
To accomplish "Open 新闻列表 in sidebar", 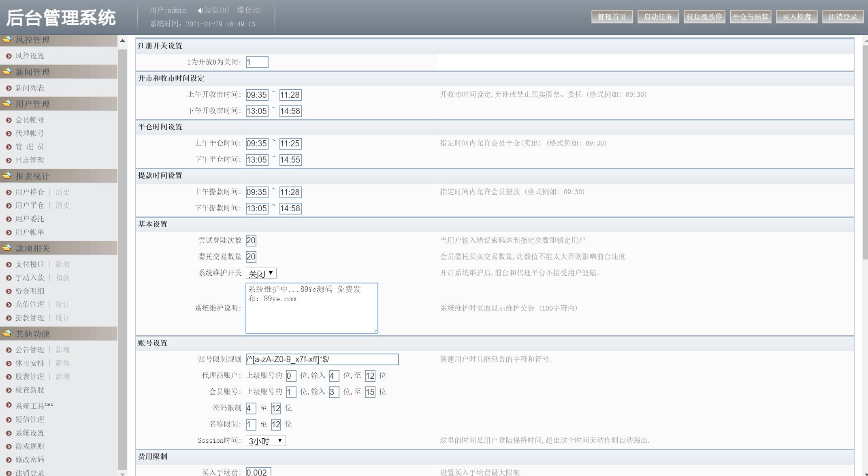I will click(30, 88).
